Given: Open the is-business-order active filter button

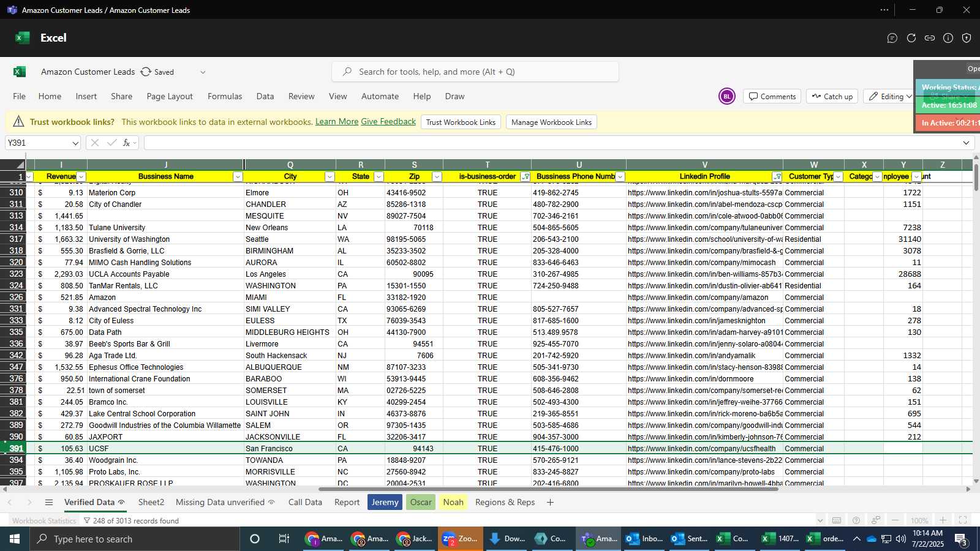Looking at the screenshot, I should (x=525, y=176).
